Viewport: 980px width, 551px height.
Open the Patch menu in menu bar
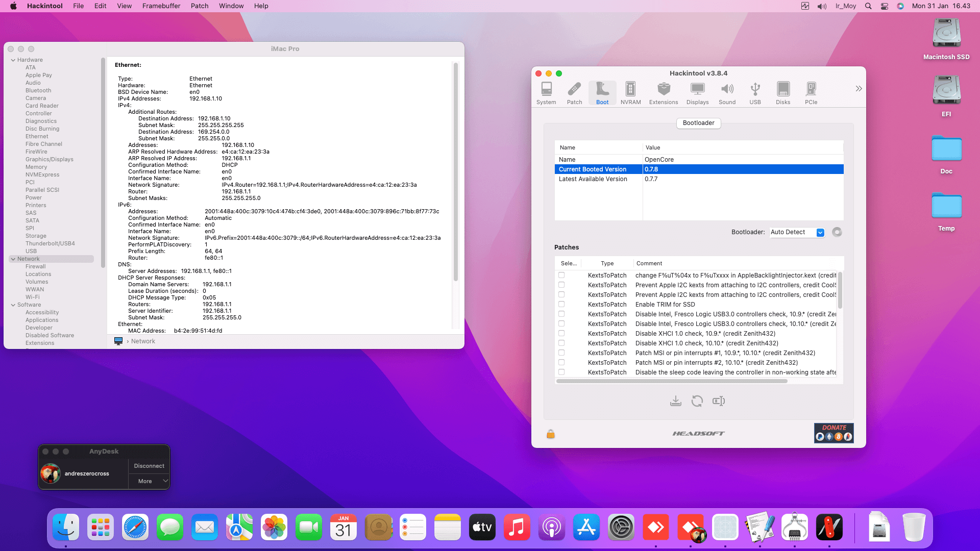(199, 6)
